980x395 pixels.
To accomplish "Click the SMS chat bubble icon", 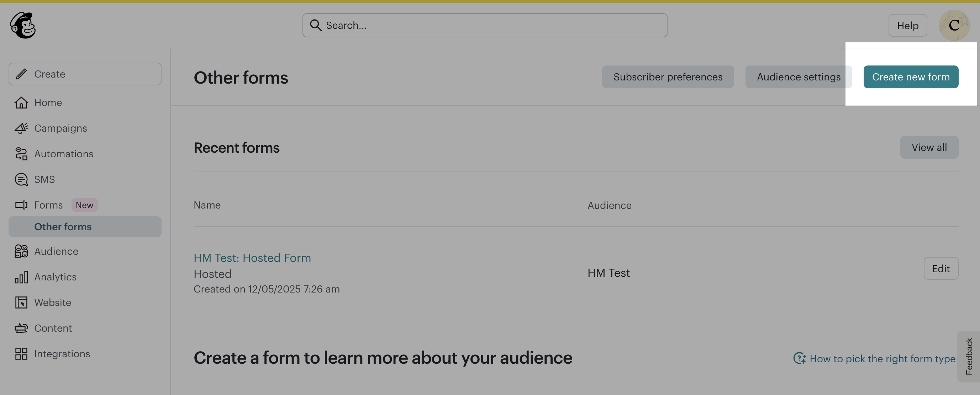I will pos(21,179).
